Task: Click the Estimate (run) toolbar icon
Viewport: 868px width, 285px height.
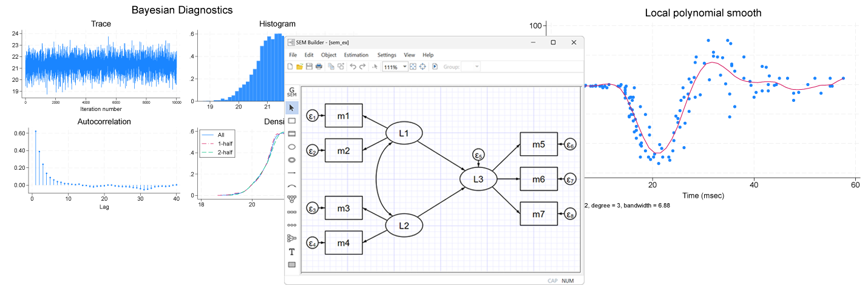Action: coord(435,66)
